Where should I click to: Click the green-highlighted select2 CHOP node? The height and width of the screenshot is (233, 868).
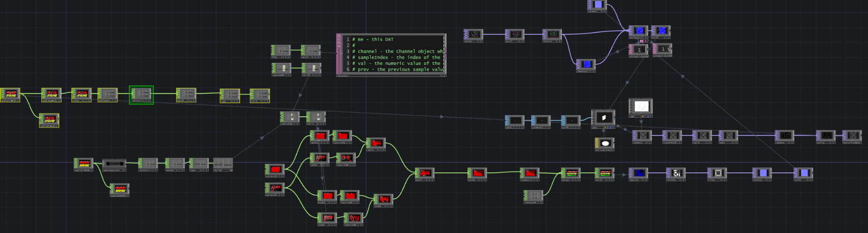141,95
